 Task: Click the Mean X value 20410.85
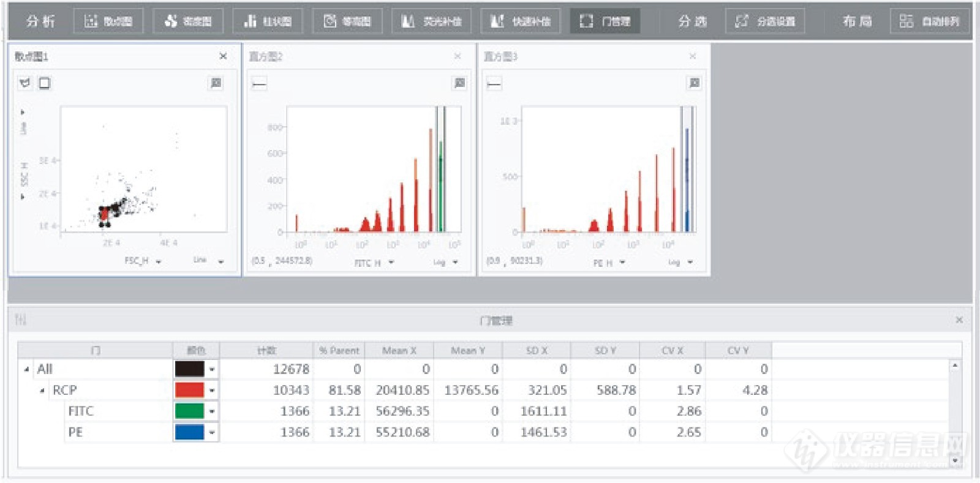402,390
